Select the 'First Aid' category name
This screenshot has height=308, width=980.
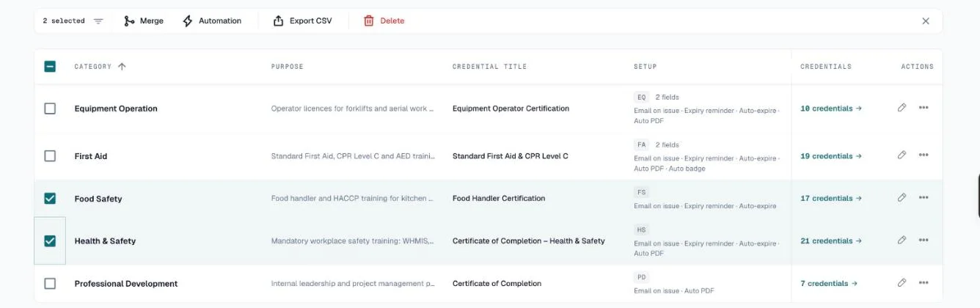[91, 156]
